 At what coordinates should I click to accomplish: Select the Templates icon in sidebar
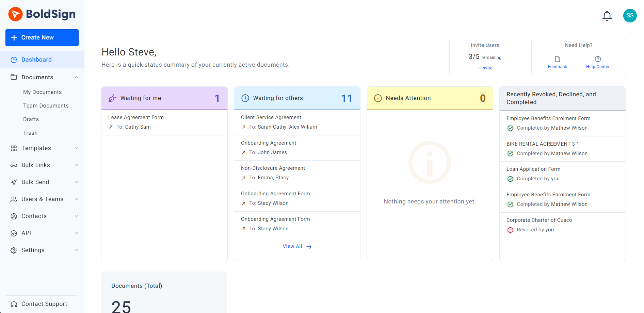14,148
